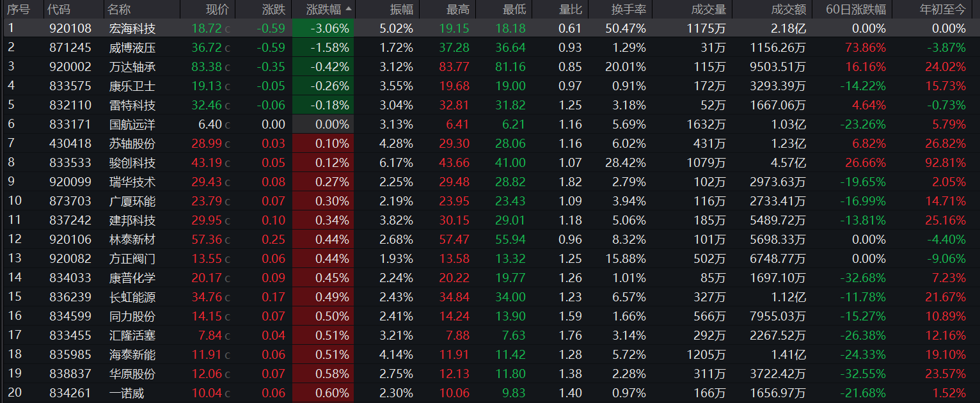Click the green -3.06% change cell

coord(323,28)
